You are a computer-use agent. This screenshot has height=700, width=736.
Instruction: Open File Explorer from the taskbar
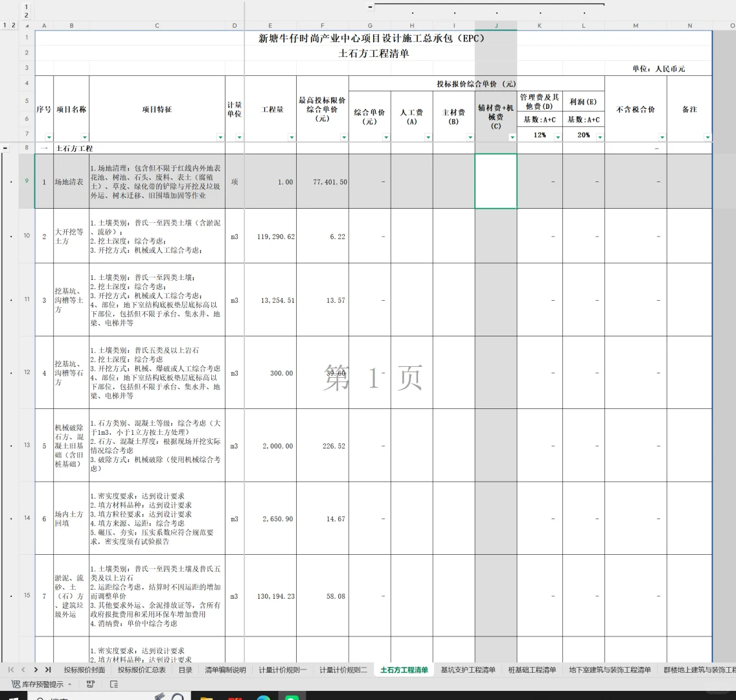tap(206, 697)
